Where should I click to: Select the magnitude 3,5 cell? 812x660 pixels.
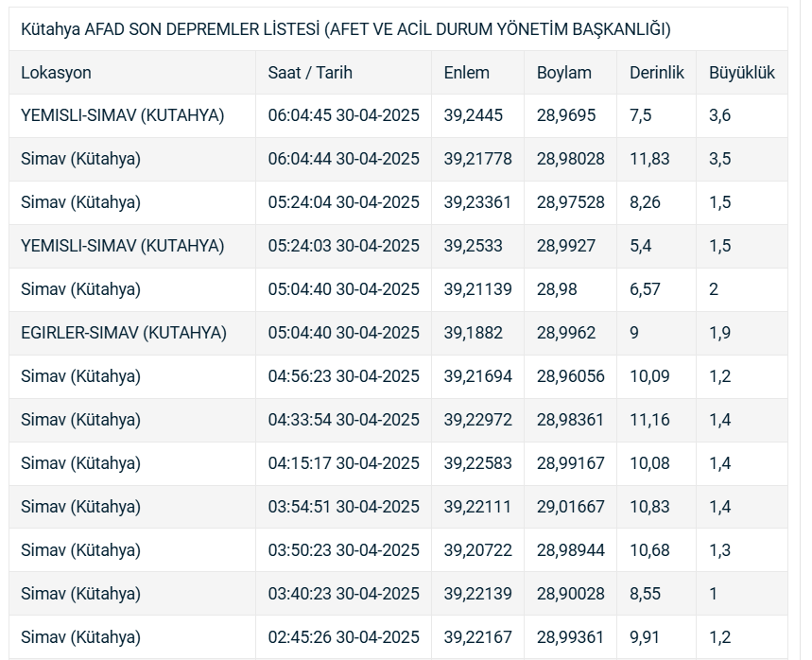(x=720, y=159)
